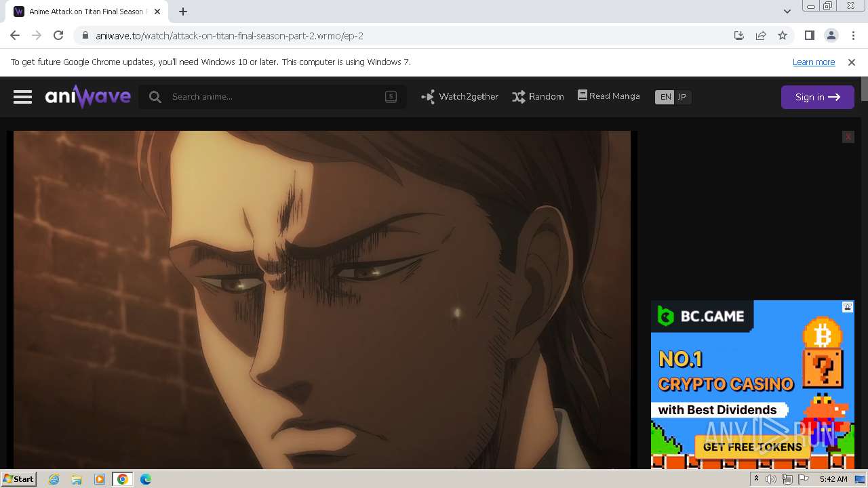
Task: Click the aniwave logo
Action: pos(88,97)
